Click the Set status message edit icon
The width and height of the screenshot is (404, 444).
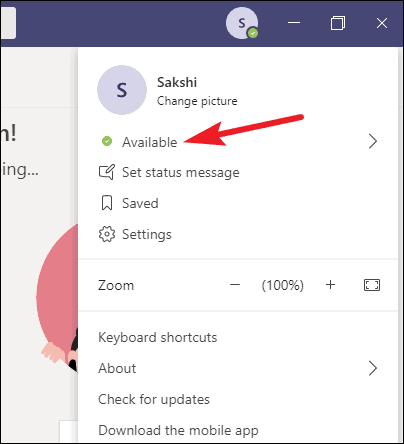(107, 172)
